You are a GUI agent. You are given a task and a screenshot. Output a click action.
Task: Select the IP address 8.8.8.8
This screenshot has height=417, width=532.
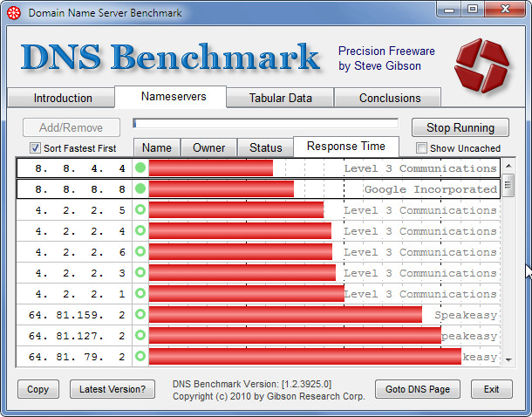(x=80, y=189)
